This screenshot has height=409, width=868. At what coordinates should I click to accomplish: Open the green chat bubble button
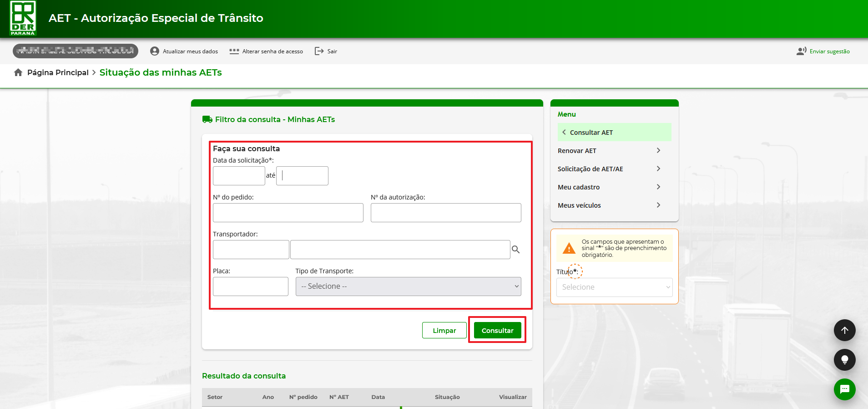click(844, 389)
